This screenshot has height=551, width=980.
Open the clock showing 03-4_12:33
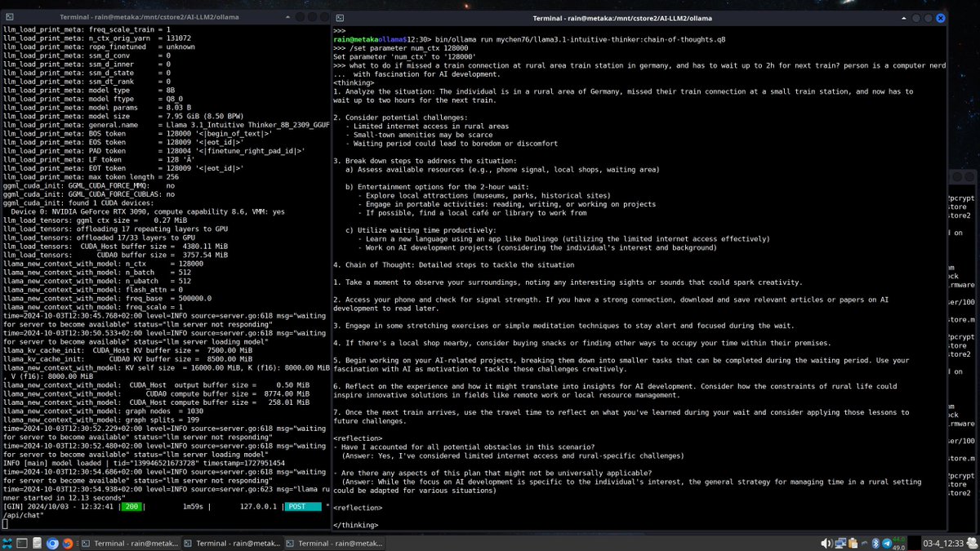(x=943, y=543)
